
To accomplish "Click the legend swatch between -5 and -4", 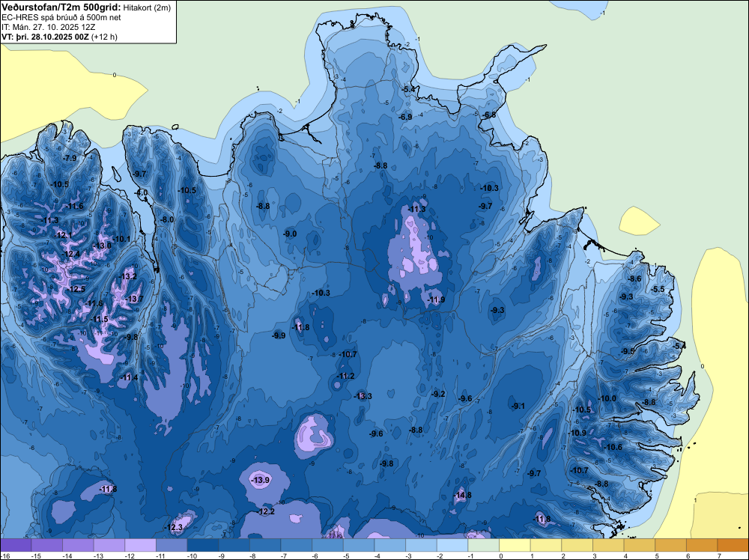I will [x=359, y=545].
